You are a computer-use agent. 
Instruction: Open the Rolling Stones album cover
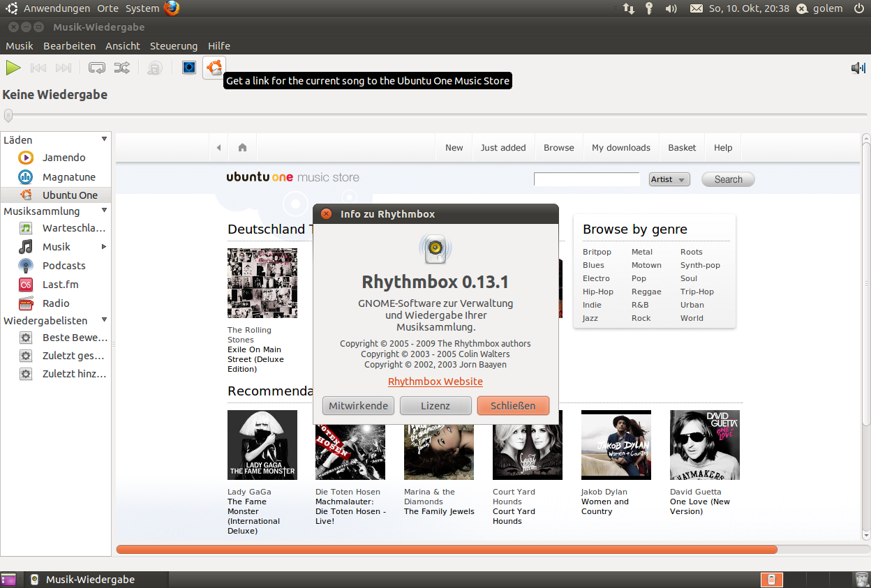point(262,283)
